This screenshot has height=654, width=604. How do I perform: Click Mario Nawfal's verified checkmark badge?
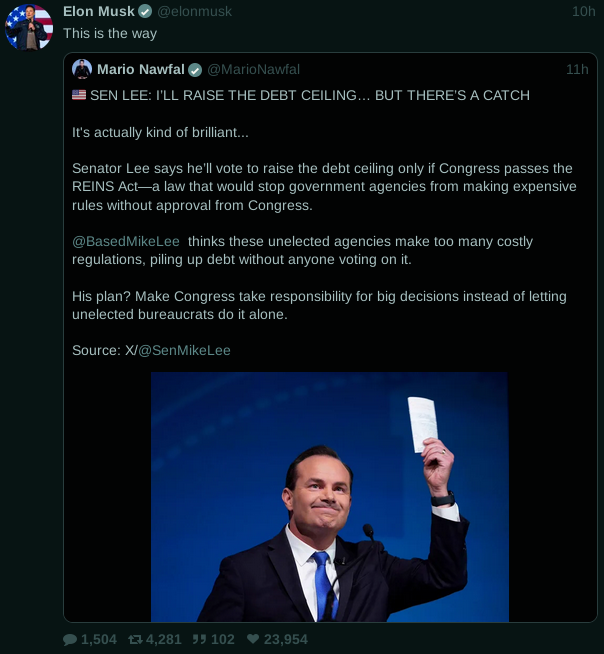195,70
